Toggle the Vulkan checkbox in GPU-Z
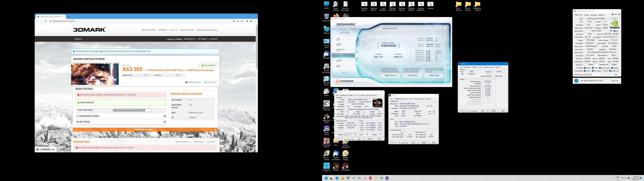Viewport: 644px width, 181px height. [x=585, y=71]
